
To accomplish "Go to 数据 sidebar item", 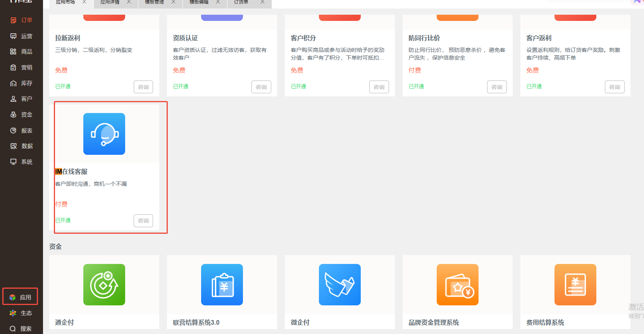I will click(21, 146).
